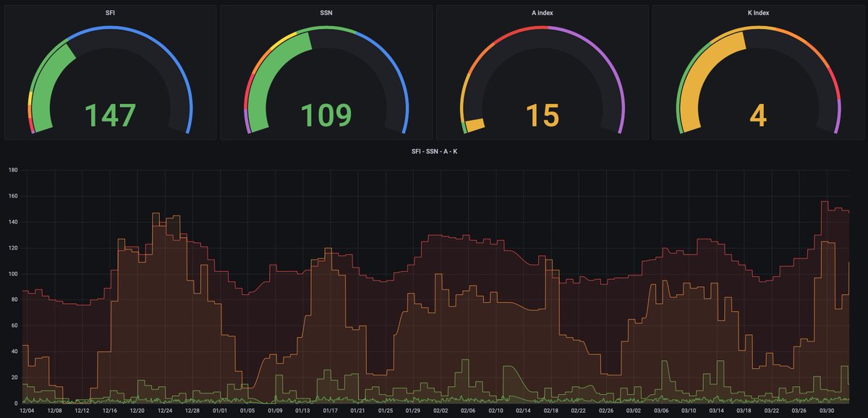The image size is (868, 418).
Task: Click the x-axis date label 02/14
Action: click(523, 410)
